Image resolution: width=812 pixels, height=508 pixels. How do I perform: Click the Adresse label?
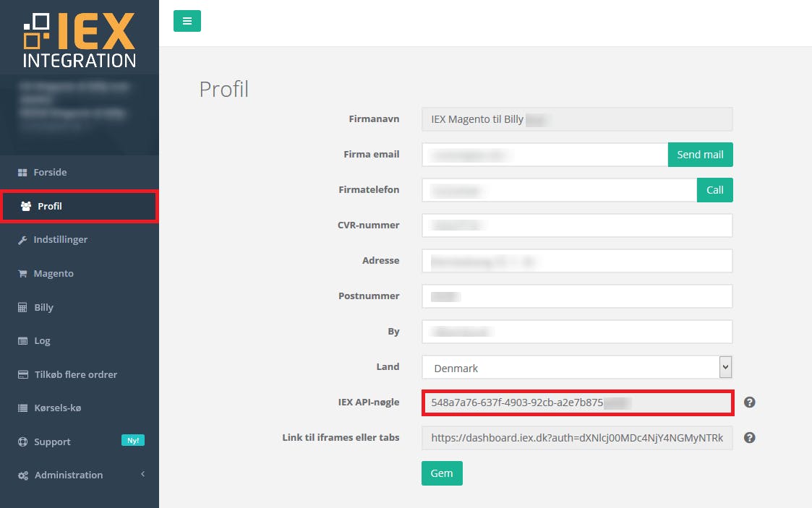[x=380, y=261]
